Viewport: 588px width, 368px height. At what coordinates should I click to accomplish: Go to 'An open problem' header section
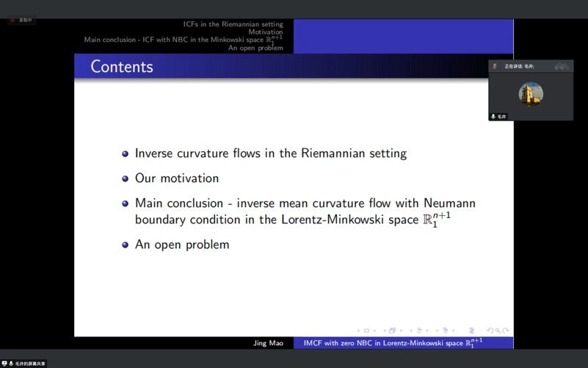(x=255, y=48)
